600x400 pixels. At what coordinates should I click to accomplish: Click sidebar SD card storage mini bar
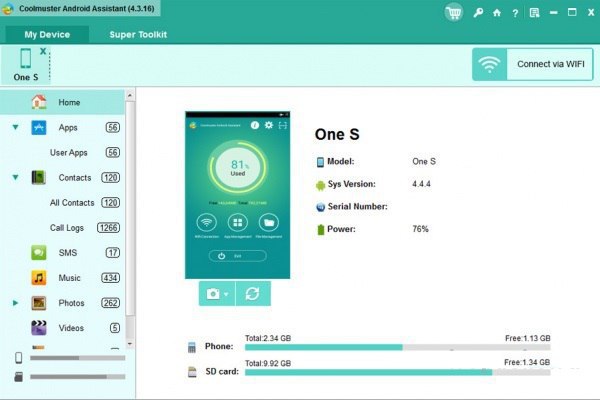click(78, 377)
